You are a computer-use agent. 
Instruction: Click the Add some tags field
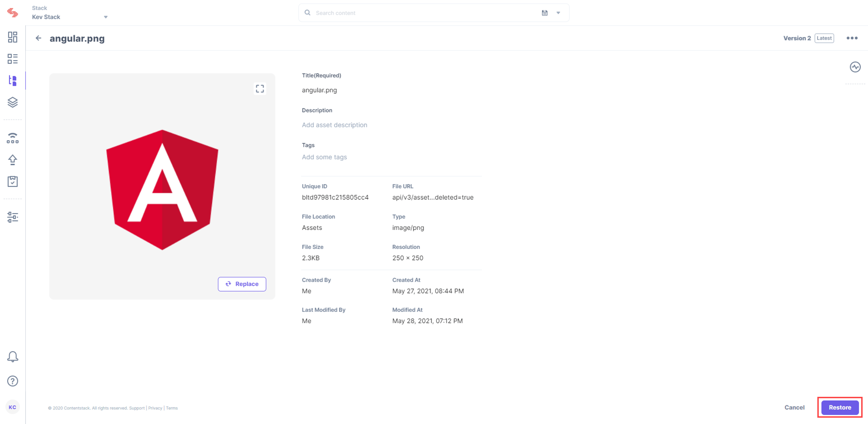[x=325, y=157]
